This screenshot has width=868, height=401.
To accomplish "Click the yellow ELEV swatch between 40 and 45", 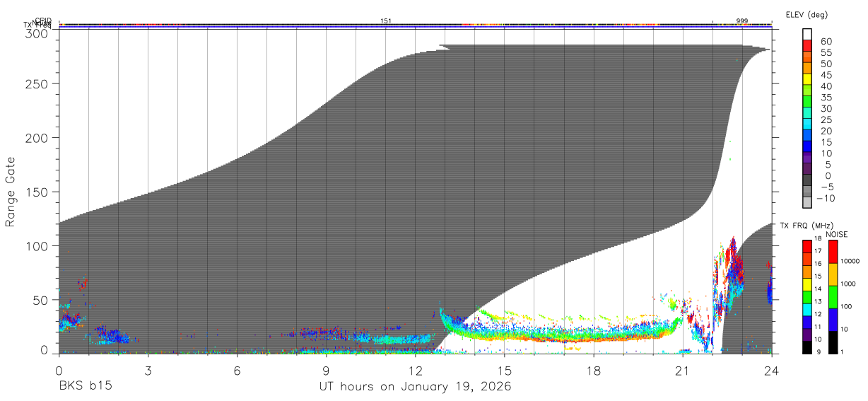I will point(807,80).
